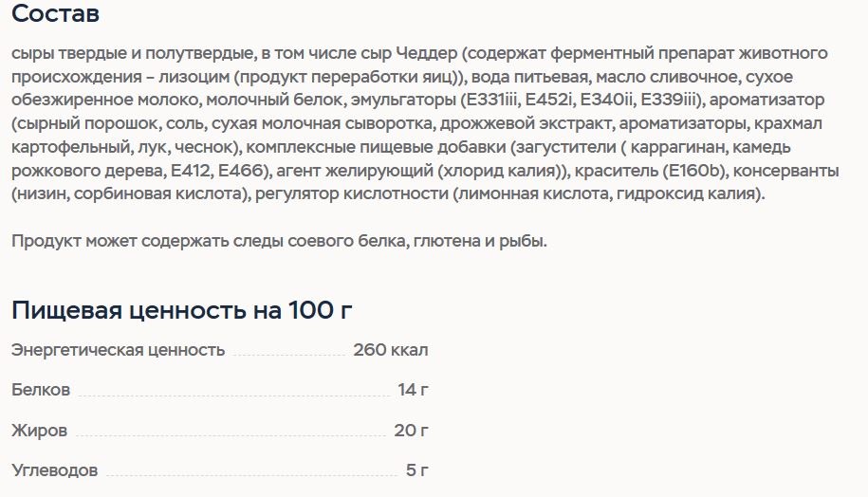Click the Энергетическая ценность label

(x=118, y=350)
